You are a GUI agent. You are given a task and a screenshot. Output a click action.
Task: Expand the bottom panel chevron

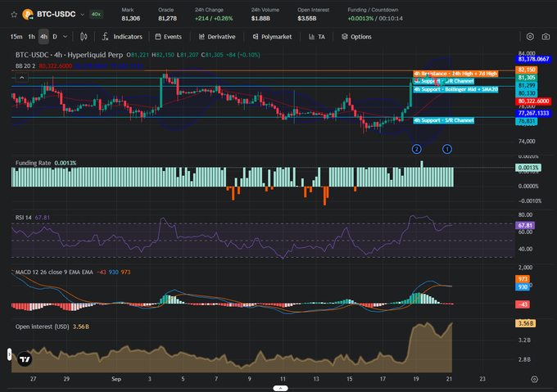tap(280, 388)
